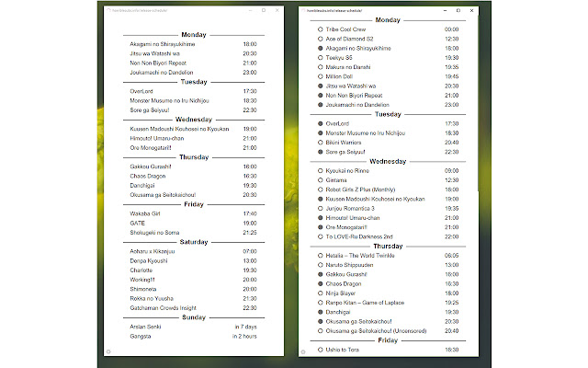Select Charlotte in left window
Viewport: 588px width, 368px height.
tap(141, 270)
